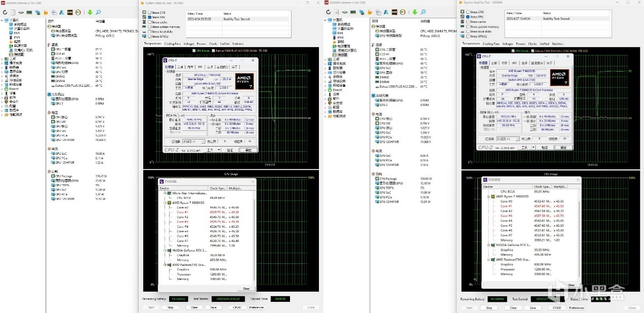Collapse AMD Ryzen 7 9800X3D node in right clock list
The width and height of the screenshot is (644, 313).
pyautogui.click(x=489, y=196)
